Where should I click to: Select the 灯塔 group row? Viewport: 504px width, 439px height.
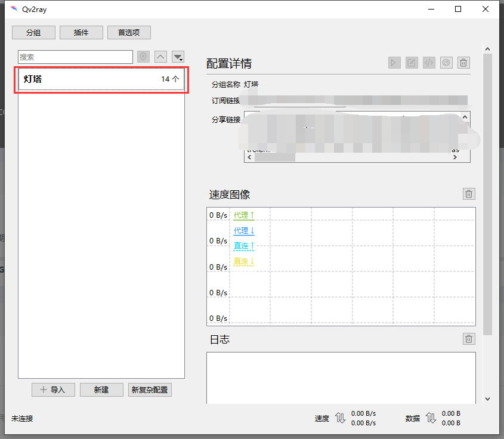pyautogui.click(x=101, y=79)
